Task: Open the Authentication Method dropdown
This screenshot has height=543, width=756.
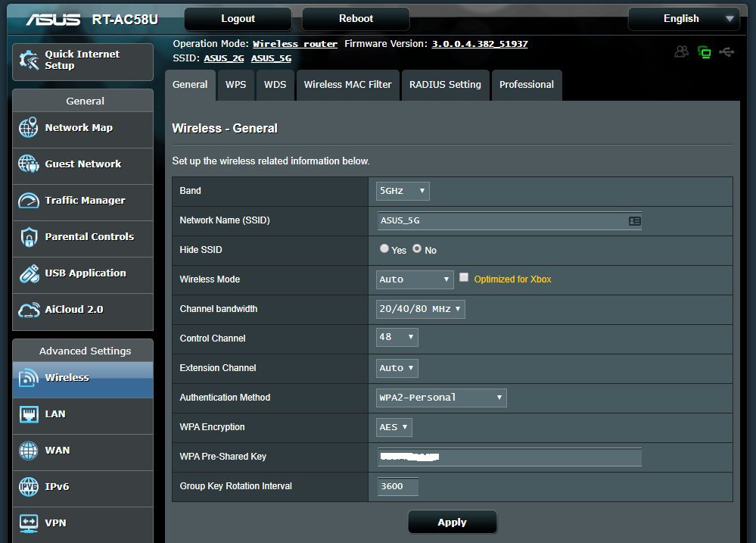Action: pyautogui.click(x=441, y=398)
